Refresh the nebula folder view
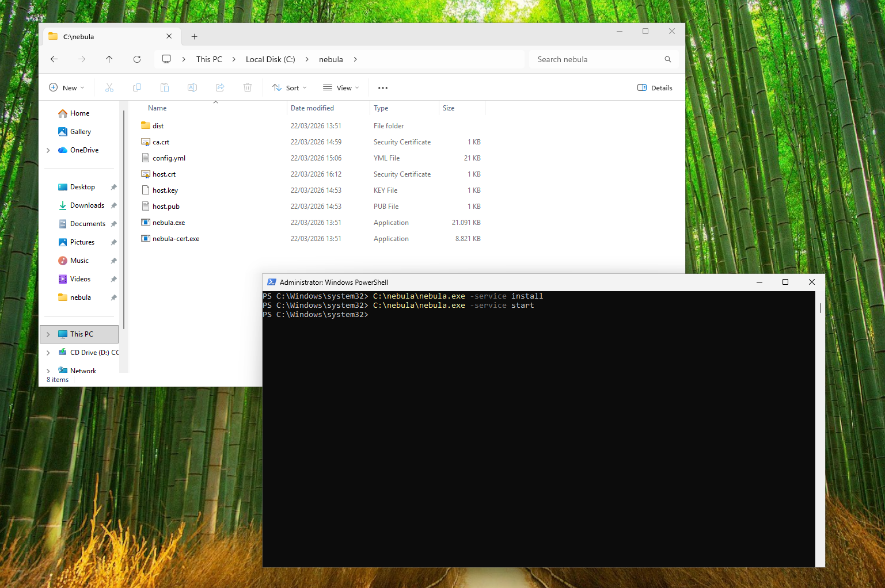The height and width of the screenshot is (588, 885). [x=137, y=59]
